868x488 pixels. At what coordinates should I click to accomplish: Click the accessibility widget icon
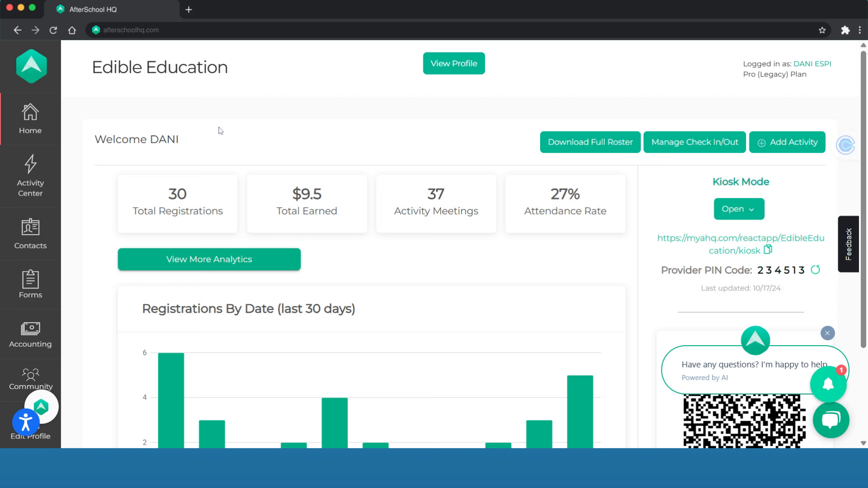coord(26,422)
